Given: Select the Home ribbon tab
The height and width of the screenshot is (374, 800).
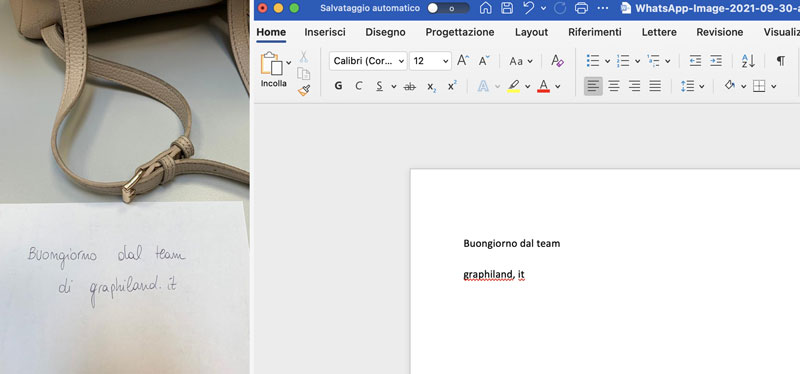Looking at the screenshot, I should click(271, 32).
